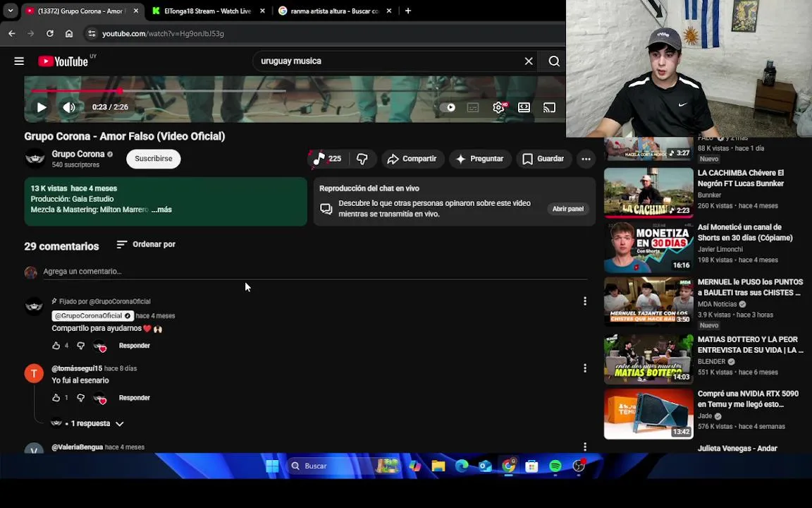Open the tab search dropdown arrow
This screenshot has height=508, width=812.
pos(11,11)
